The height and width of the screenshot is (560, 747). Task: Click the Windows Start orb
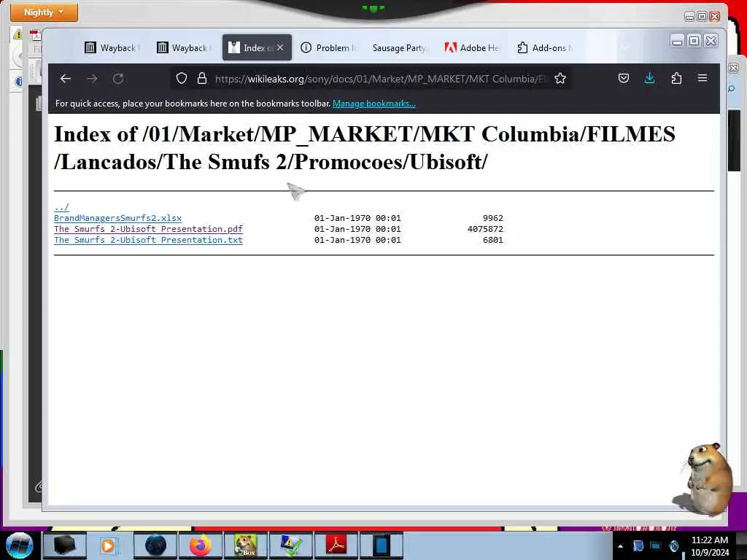click(20, 545)
